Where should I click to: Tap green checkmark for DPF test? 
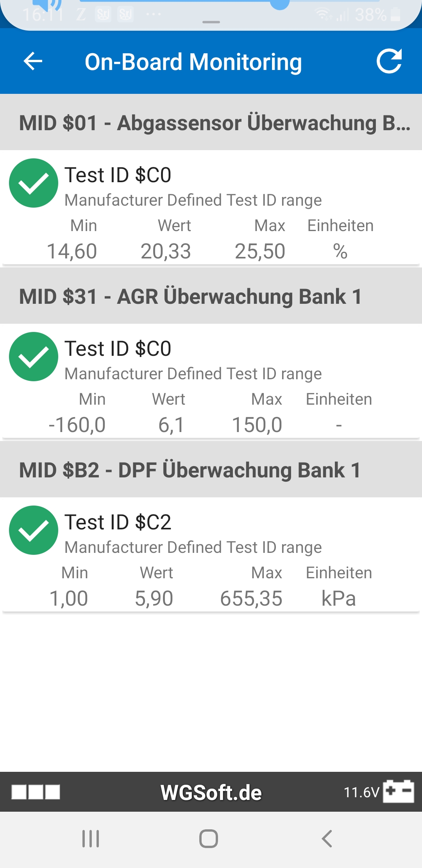34,530
